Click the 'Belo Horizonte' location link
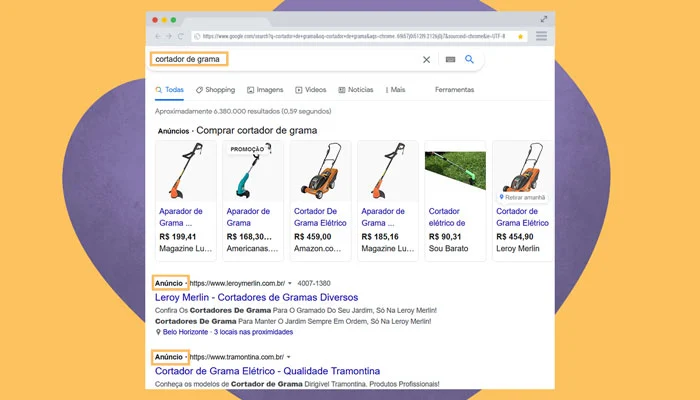The height and width of the screenshot is (400, 700). 185,332
